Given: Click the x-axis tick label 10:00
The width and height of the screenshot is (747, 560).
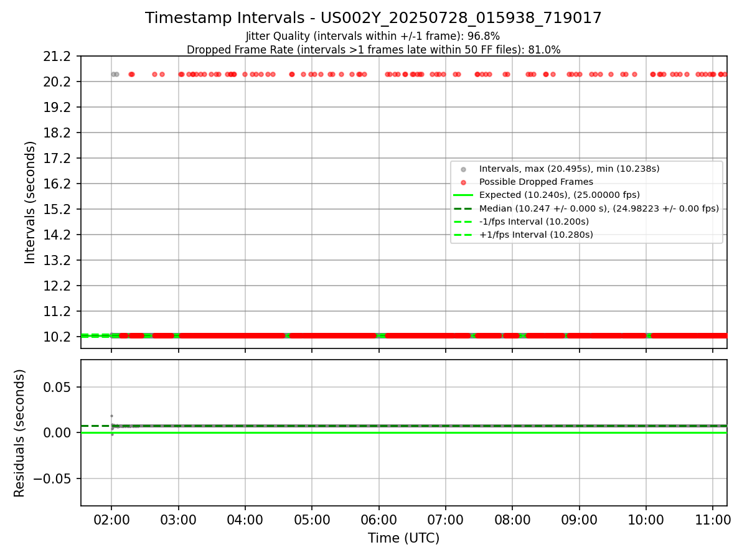Looking at the screenshot, I should 646,520.
